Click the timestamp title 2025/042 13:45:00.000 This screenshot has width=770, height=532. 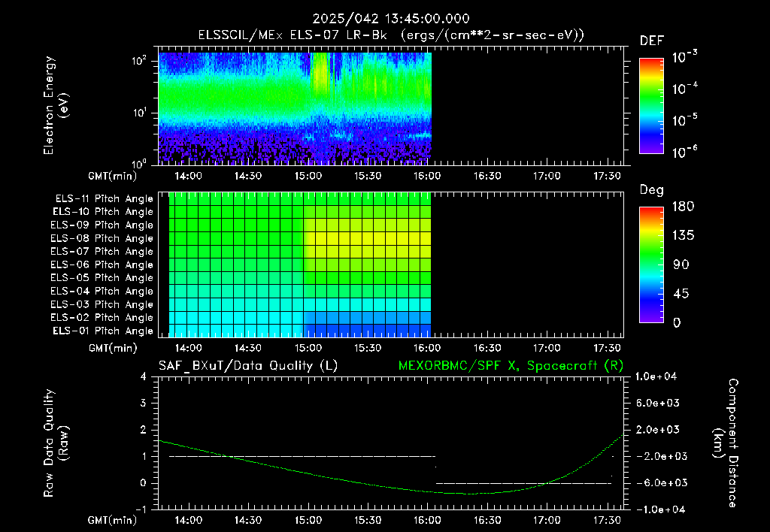coord(391,19)
